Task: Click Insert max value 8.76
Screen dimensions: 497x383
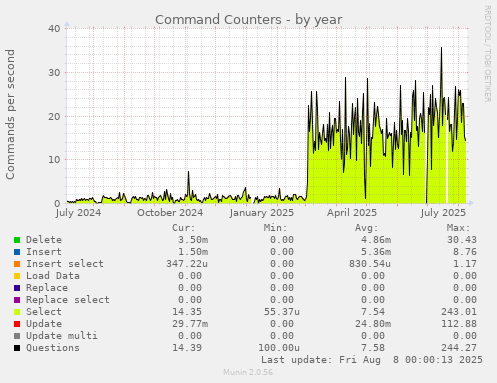Action: [x=465, y=252]
